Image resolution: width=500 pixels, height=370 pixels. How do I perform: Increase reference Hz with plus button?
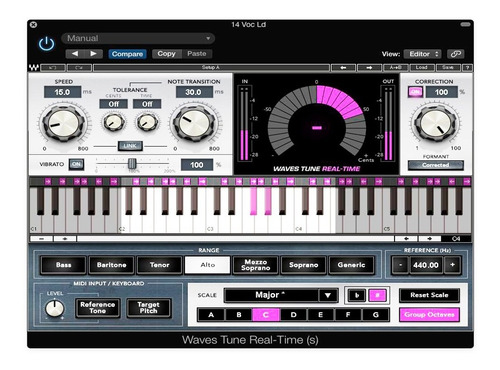pos(452,265)
